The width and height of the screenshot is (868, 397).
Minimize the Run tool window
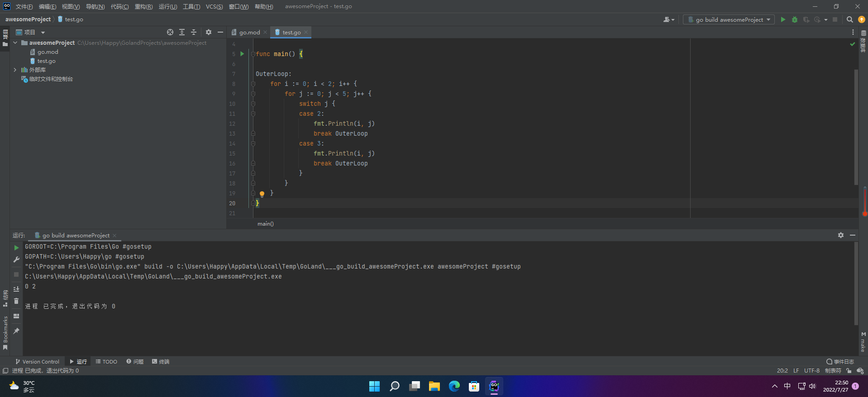coord(853,235)
